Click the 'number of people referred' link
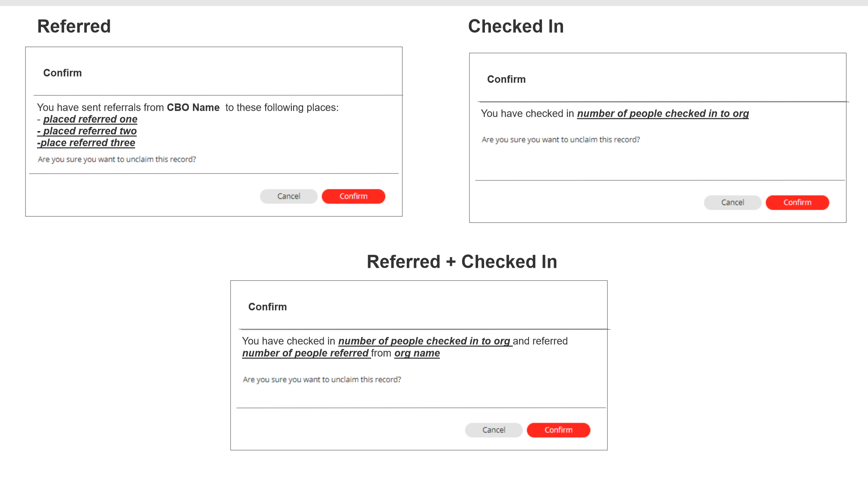The width and height of the screenshot is (868, 487). point(305,353)
